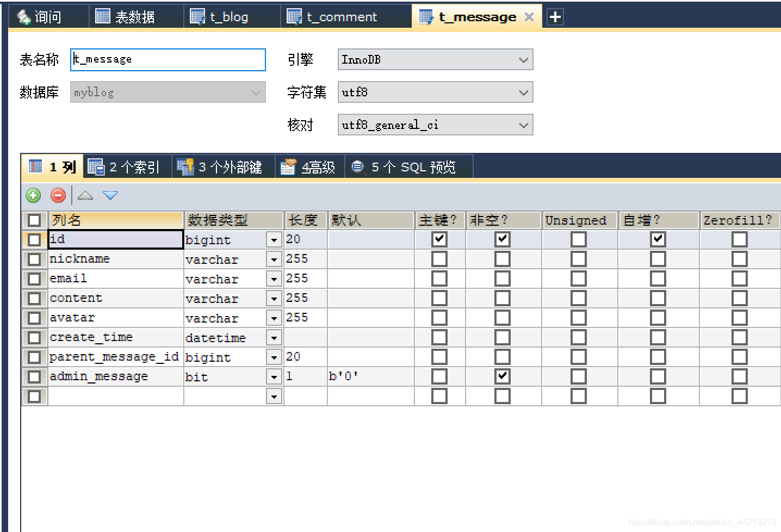Open data type dropdown for content row

(x=274, y=298)
